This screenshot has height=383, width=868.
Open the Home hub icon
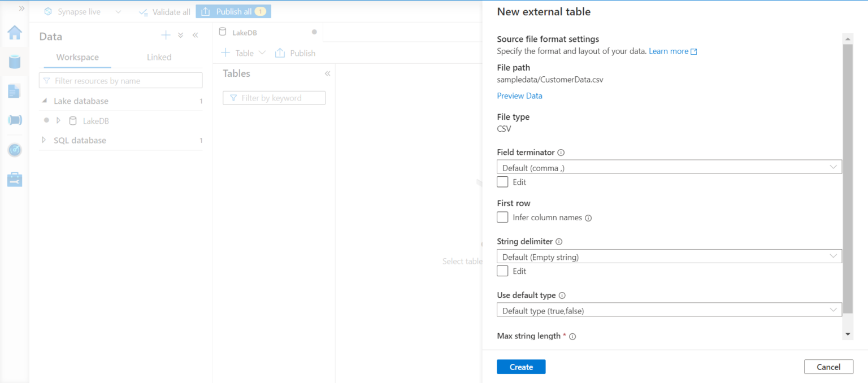pyautogui.click(x=15, y=32)
